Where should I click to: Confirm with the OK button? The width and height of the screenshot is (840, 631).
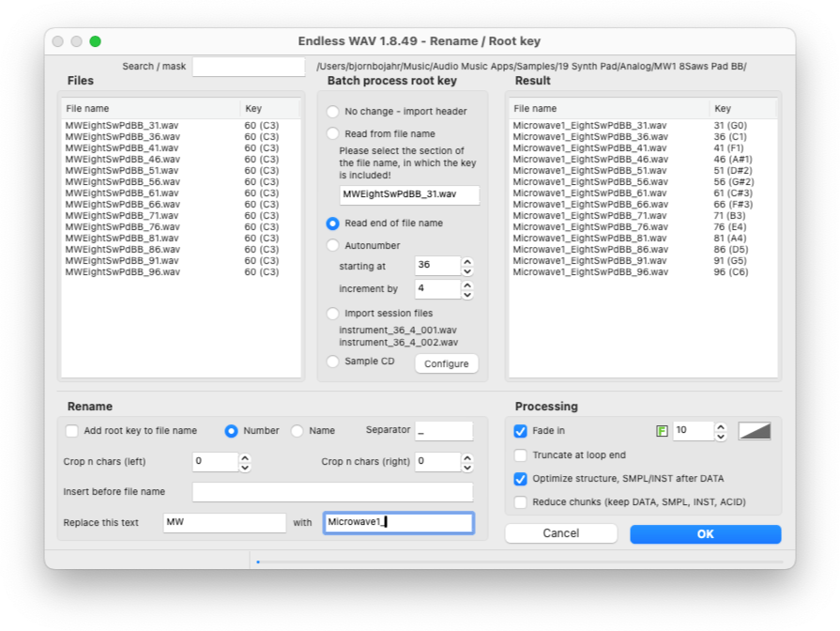click(x=705, y=534)
